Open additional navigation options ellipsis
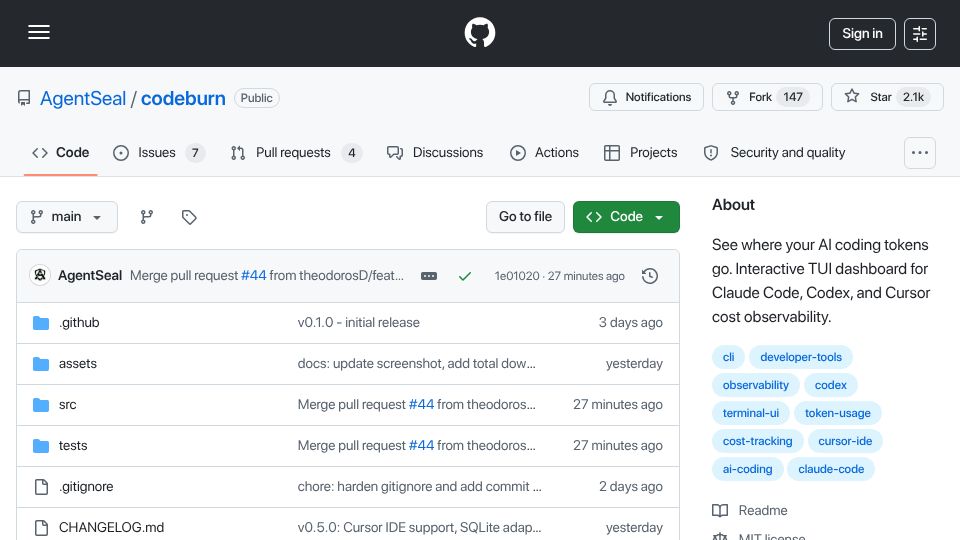This screenshot has height=540, width=960. (x=920, y=153)
